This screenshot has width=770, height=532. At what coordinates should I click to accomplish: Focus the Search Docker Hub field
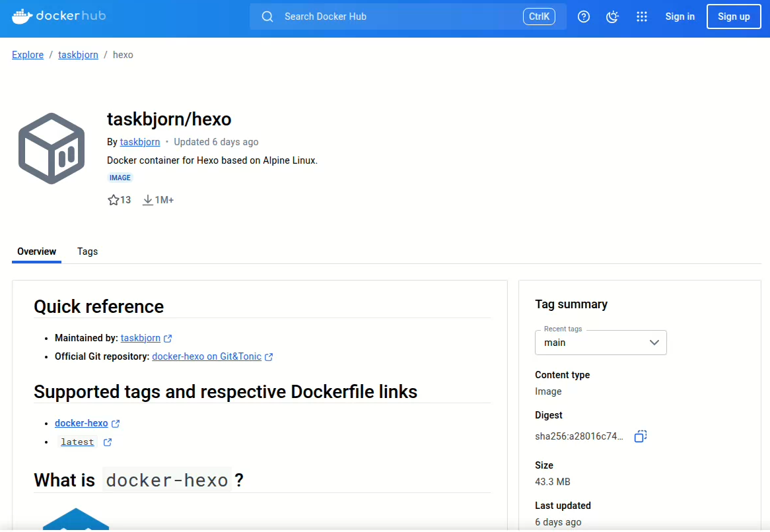pyautogui.click(x=408, y=17)
